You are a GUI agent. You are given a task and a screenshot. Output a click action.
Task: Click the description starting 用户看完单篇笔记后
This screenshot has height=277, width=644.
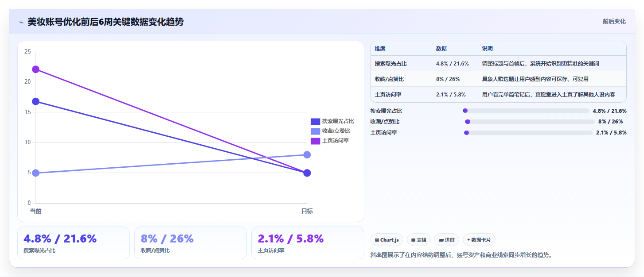549,95
